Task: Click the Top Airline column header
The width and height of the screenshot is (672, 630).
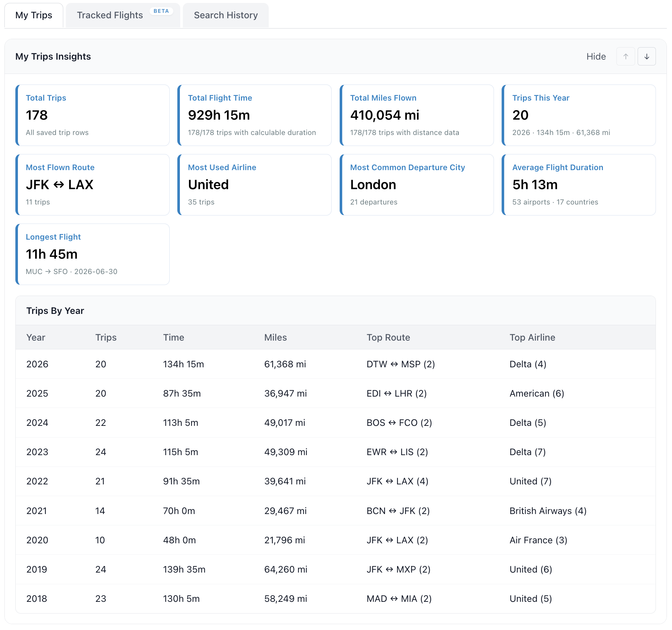Action: (532, 337)
